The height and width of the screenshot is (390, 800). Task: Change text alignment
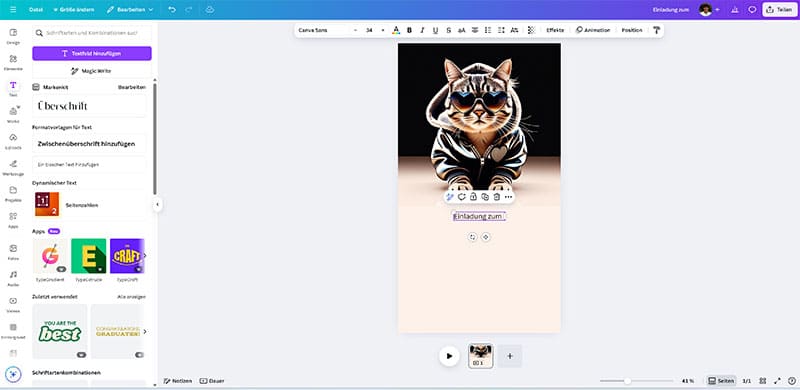(475, 31)
